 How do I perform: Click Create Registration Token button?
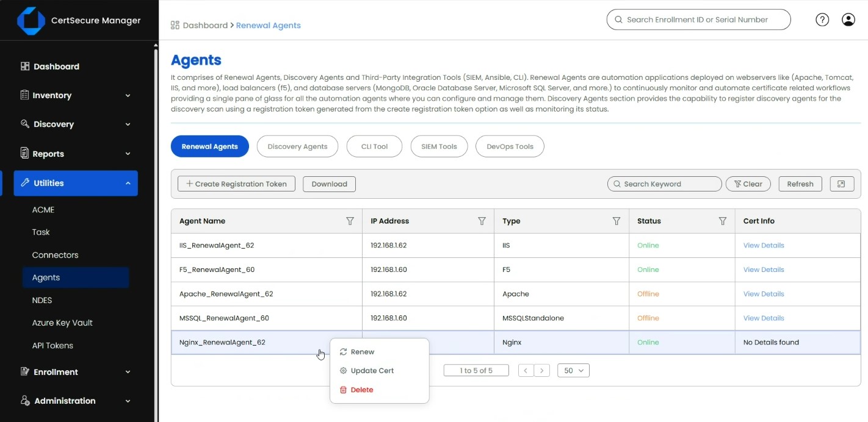236,184
